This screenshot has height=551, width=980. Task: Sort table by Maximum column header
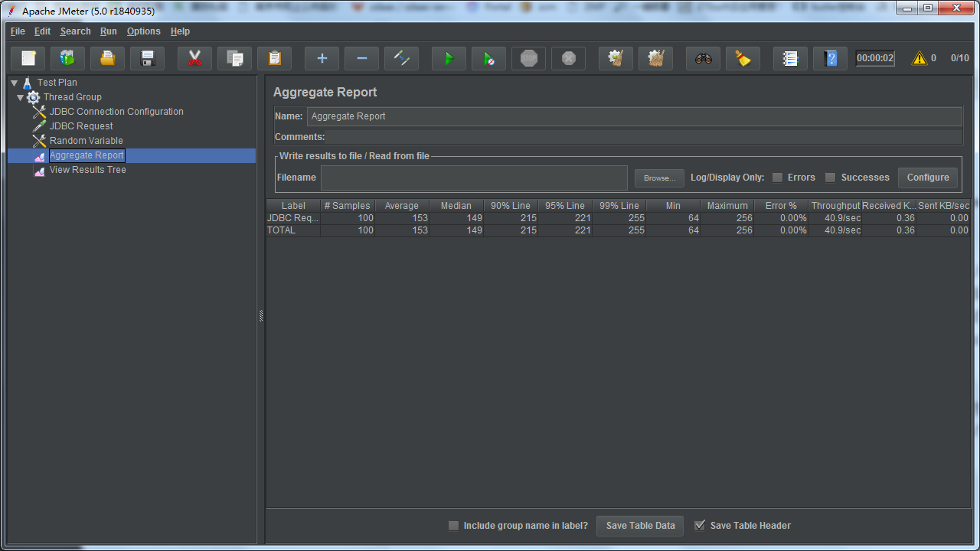(727, 206)
